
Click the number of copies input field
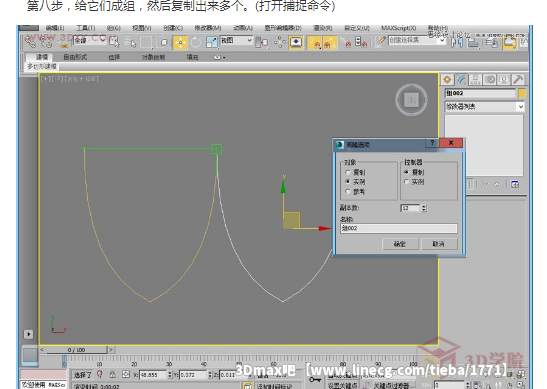[410, 208]
